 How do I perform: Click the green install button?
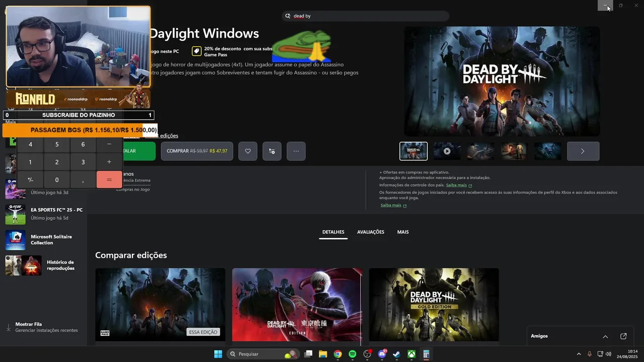tap(138, 151)
